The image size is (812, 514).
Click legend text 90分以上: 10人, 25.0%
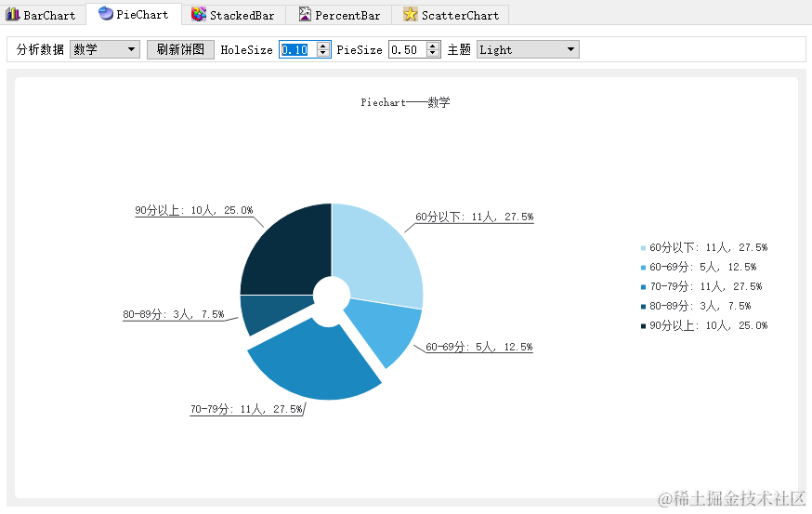[709, 325]
